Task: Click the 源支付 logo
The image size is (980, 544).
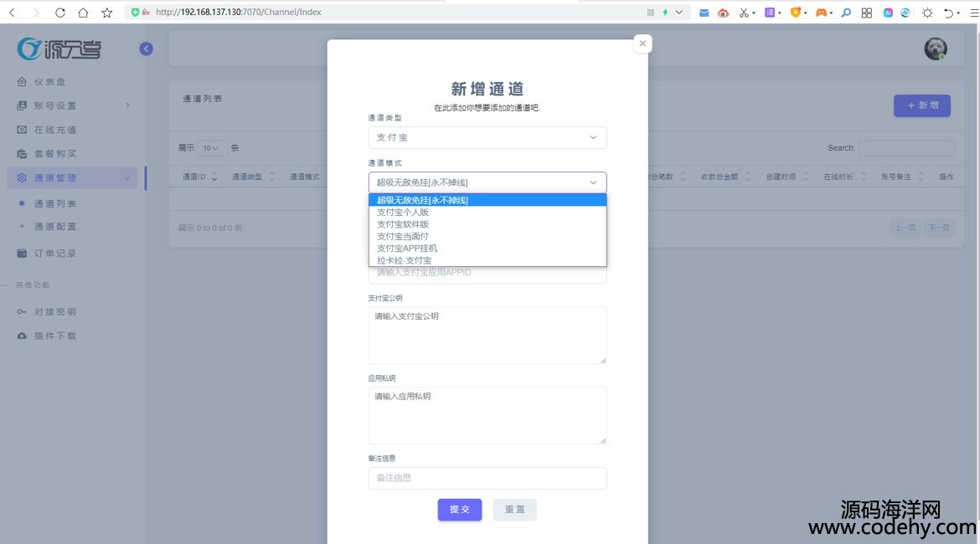Action: tap(59, 49)
